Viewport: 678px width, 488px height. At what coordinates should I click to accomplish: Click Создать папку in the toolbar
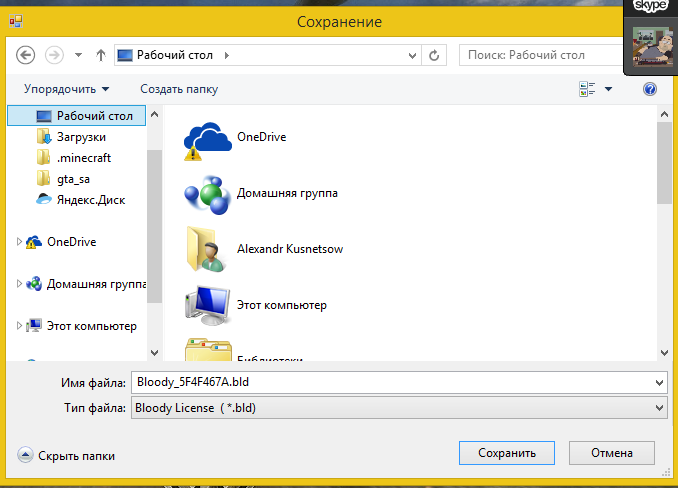tap(179, 90)
